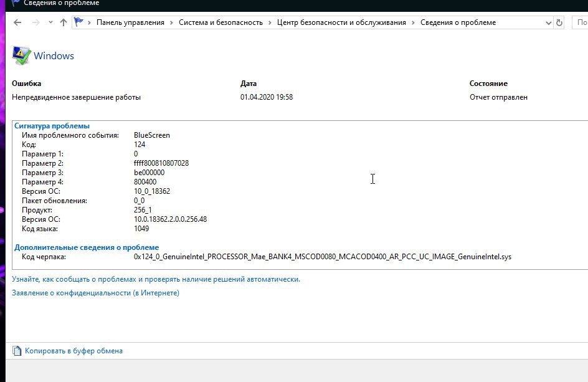
Task: Expand chevron after Система и безопасность breadcrumb
Action: pos(270,22)
